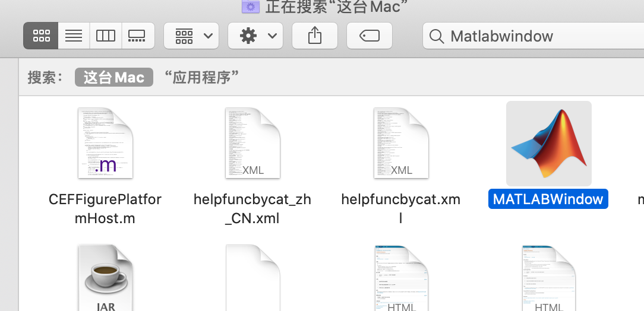Open the gear action menu
Image resolution: width=644 pixels, height=311 pixels.
(255, 36)
